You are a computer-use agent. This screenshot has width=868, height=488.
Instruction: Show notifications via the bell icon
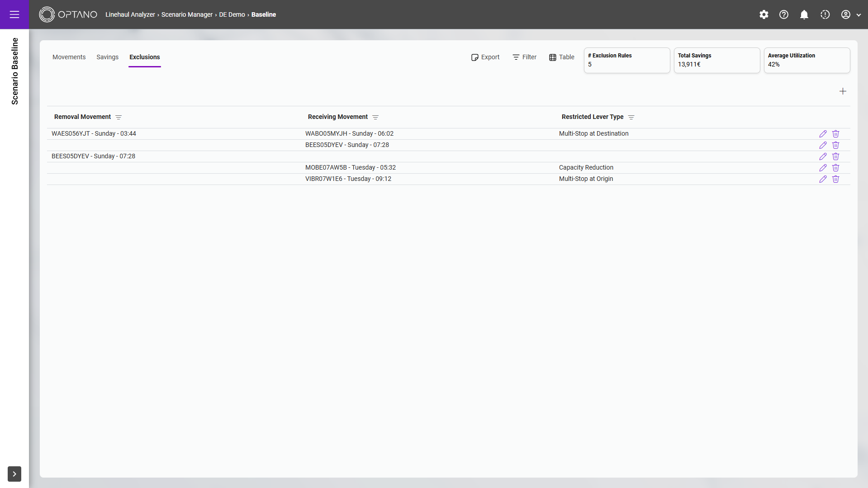[x=804, y=14]
